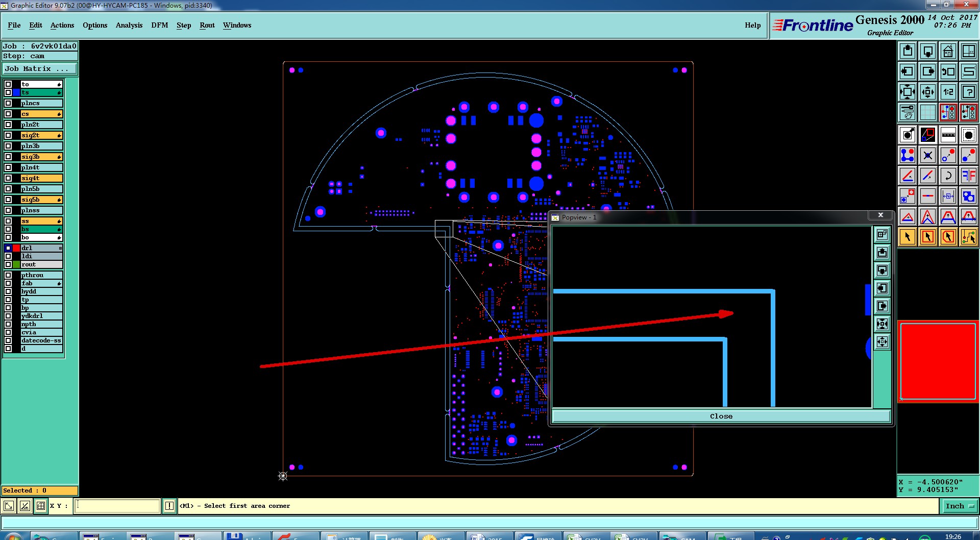Select the 'sig5b' layer name
This screenshot has height=540, width=980.
tap(42, 200)
